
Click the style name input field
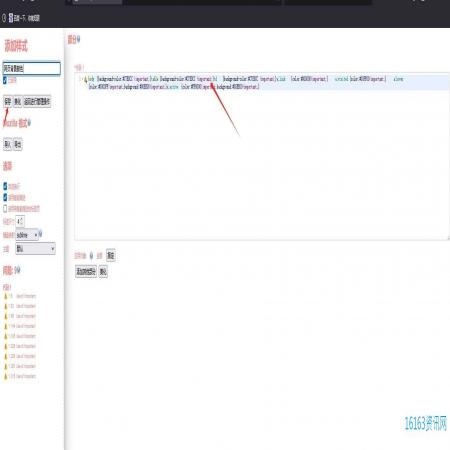[32, 68]
